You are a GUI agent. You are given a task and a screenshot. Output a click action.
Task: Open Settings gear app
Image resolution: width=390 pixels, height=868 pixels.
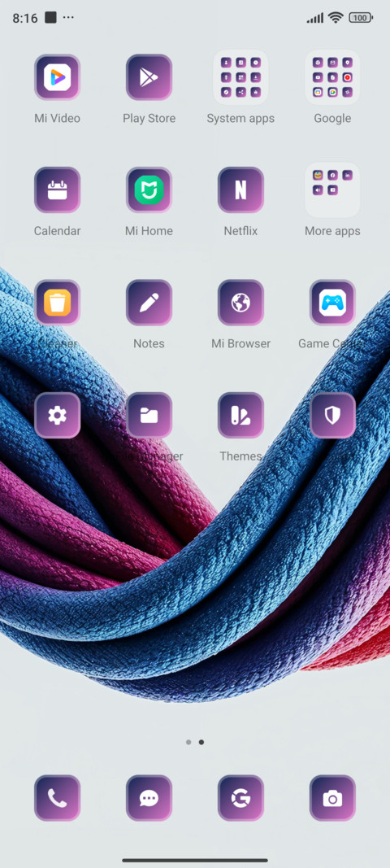pos(57,415)
